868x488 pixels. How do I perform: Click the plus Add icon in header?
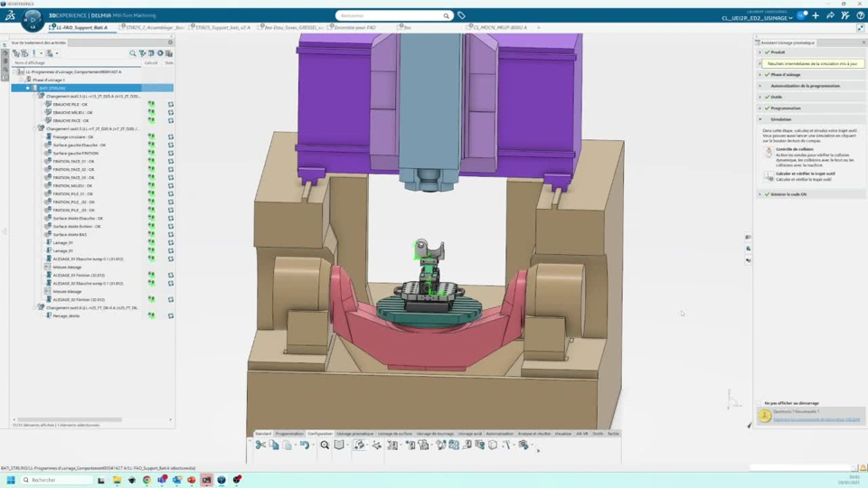(816, 15)
